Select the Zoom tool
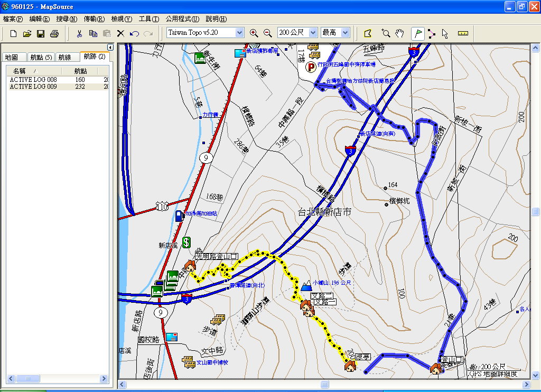 point(386,33)
